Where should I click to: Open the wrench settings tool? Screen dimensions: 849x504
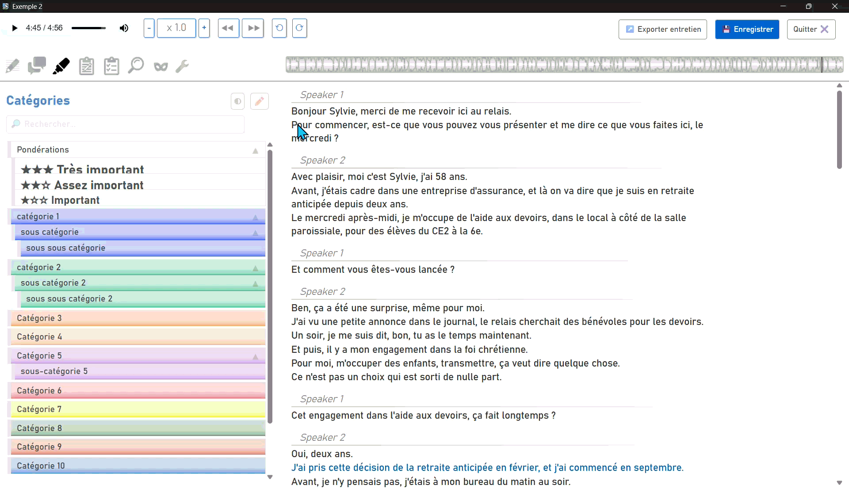coord(182,66)
